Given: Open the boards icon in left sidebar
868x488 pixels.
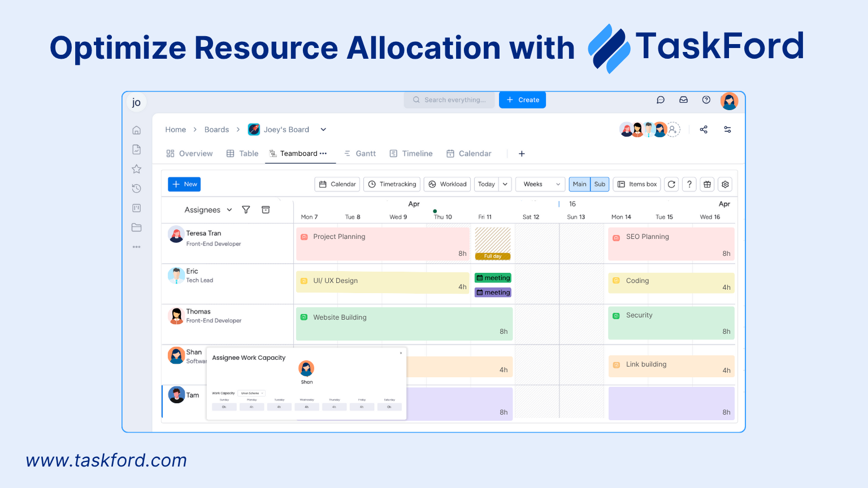Looking at the screenshot, I should coord(136,208).
